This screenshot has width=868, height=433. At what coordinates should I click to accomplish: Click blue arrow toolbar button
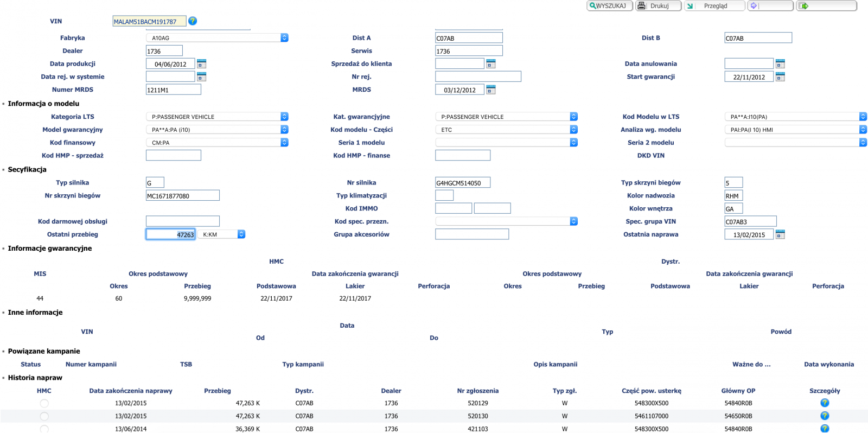770,6
